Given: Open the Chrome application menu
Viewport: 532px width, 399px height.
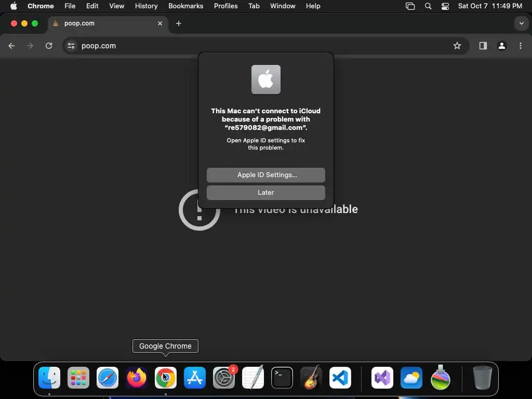Looking at the screenshot, I should (x=41, y=6).
